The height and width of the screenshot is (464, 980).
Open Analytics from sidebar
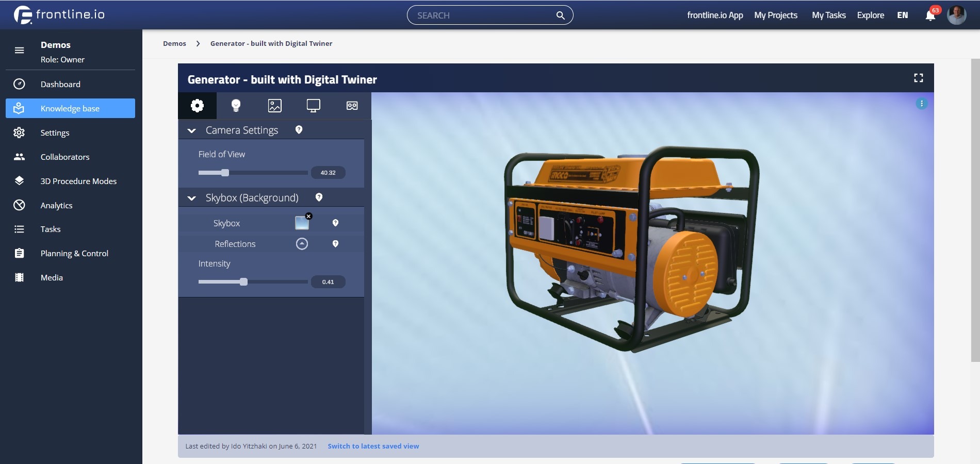click(x=70, y=205)
